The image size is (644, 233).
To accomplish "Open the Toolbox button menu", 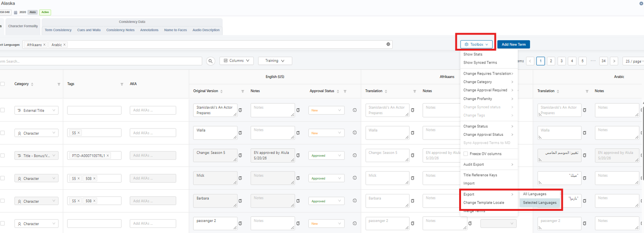I will tap(477, 45).
